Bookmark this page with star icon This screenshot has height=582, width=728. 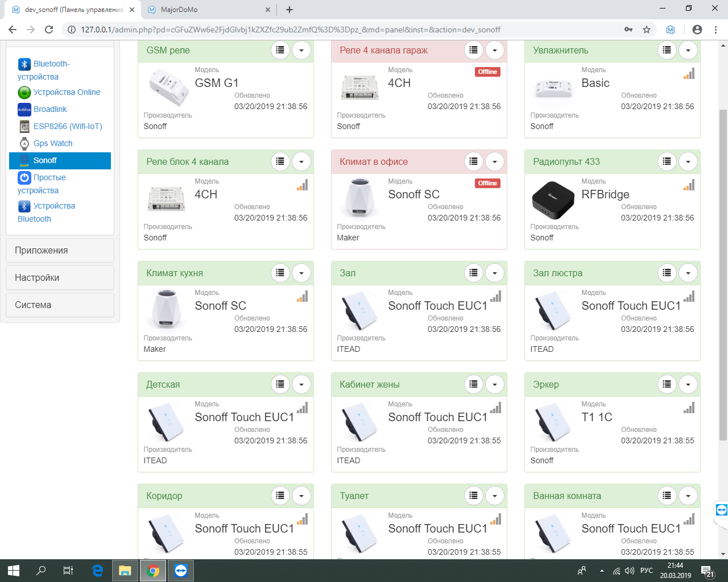tap(647, 30)
